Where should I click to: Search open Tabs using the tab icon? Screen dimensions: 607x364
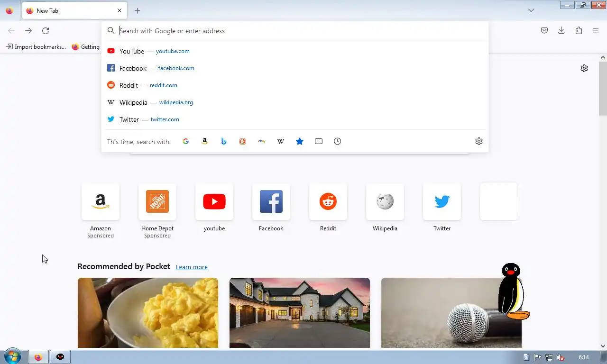[319, 141]
